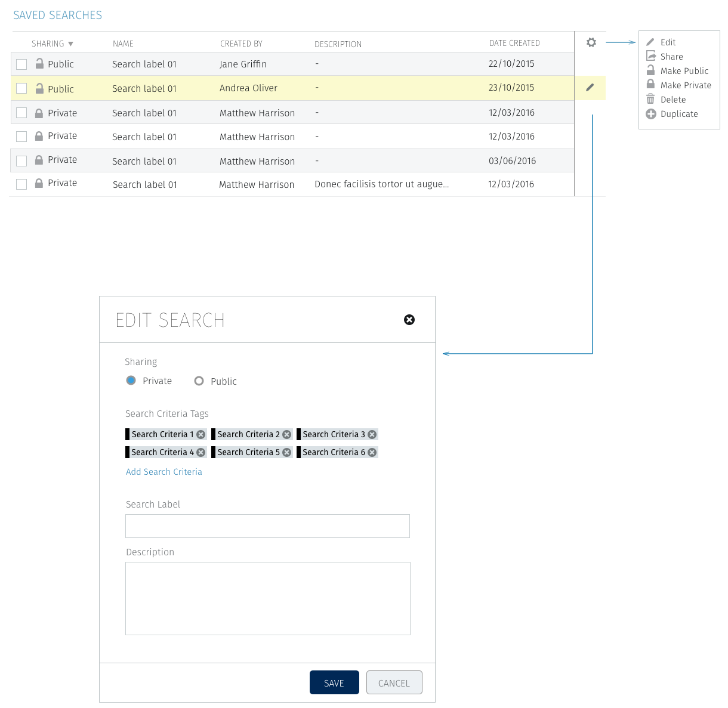Remove the Search Criteria 6 tag
The width and height of the screenshot is (728, 708).
coord(372,452)
